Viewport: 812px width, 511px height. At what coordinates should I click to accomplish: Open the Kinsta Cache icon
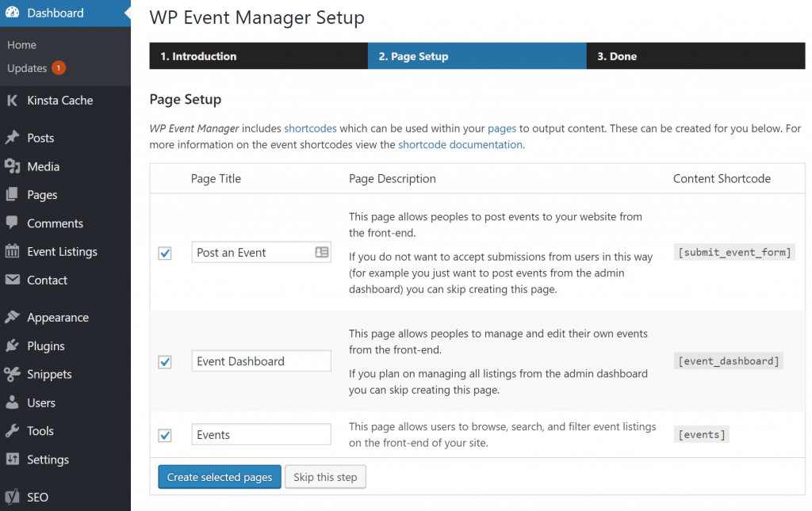tap(14, 100)
